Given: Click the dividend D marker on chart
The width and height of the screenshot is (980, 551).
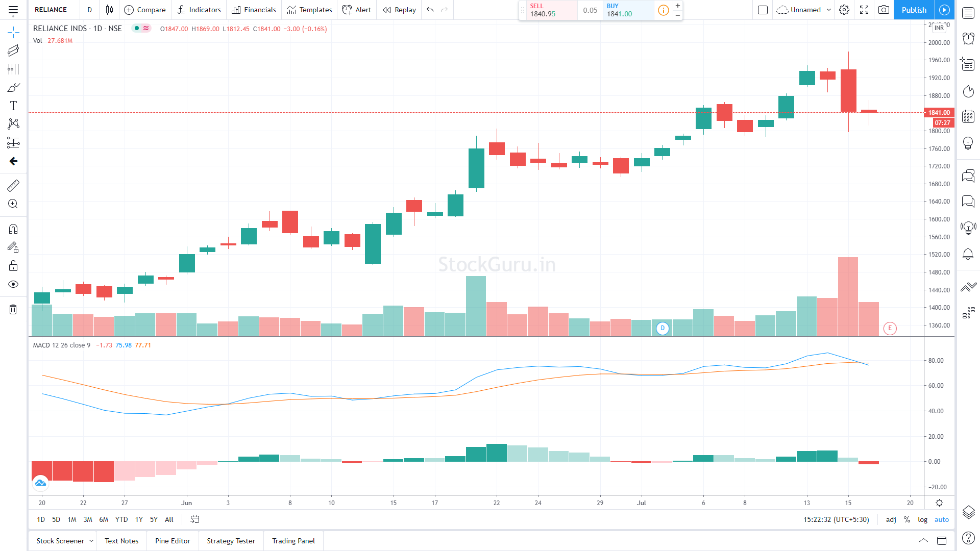Looking at the screenshot, I should (663, 328).
